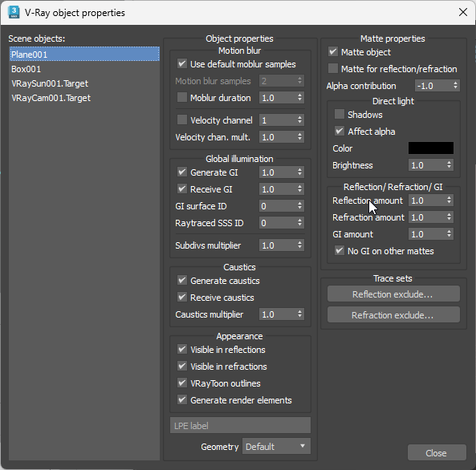Adjust the Raytraced SSS ID spinner

[299, 223]
